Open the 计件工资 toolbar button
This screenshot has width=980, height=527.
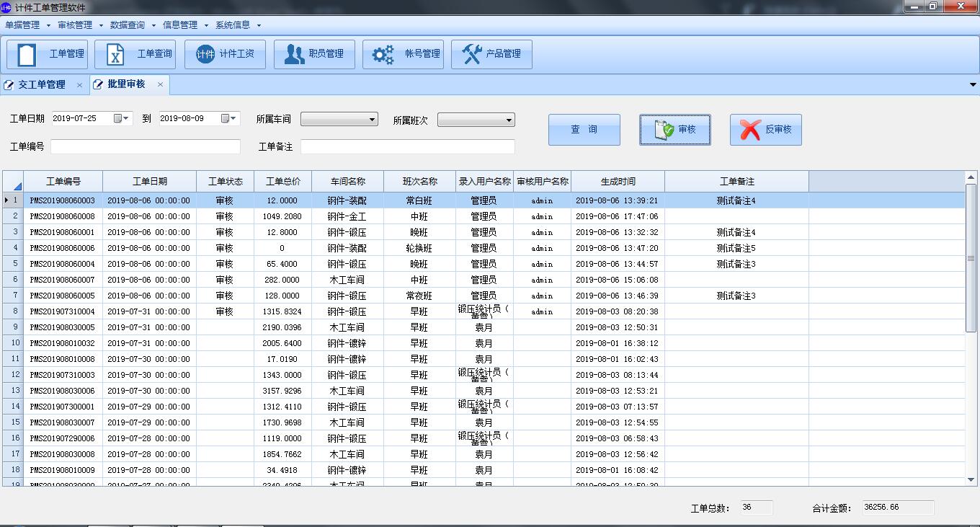[225, 54]
